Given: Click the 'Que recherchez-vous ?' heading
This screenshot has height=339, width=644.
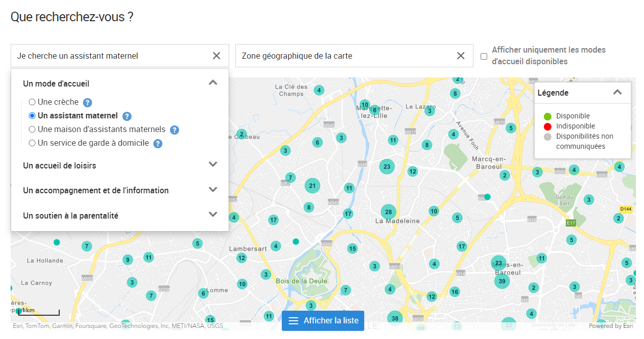Looking at the screenshot, I should (x=72, y=17).
